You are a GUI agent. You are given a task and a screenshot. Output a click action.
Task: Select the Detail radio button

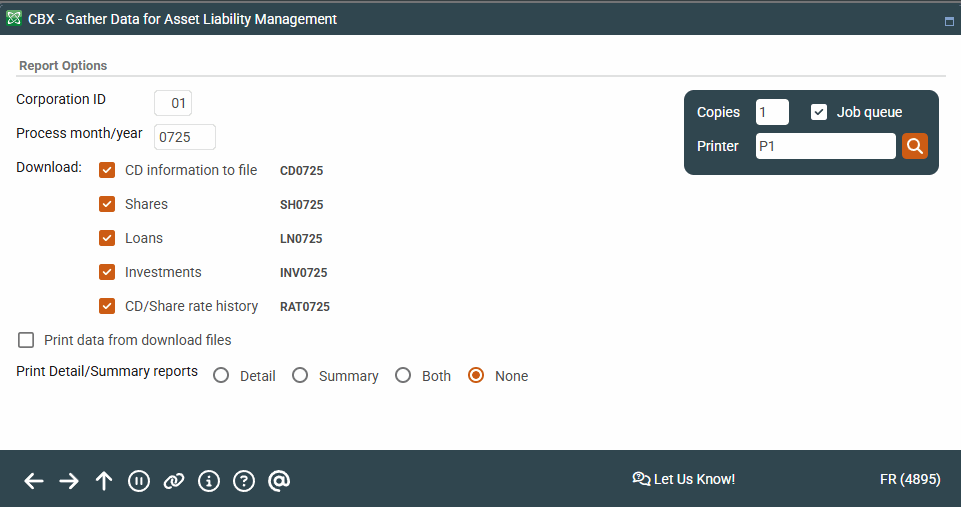221,376
